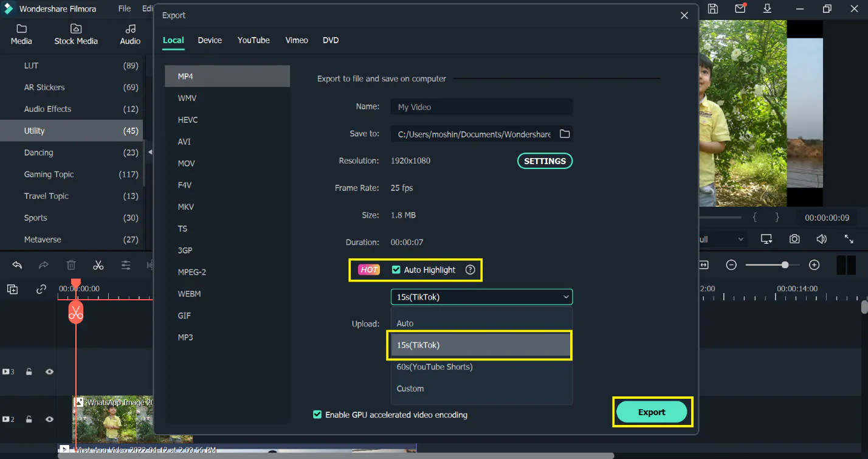Screen dimensions: 868x459
Task: Select the HEVC format
Action: coord(227,120)
